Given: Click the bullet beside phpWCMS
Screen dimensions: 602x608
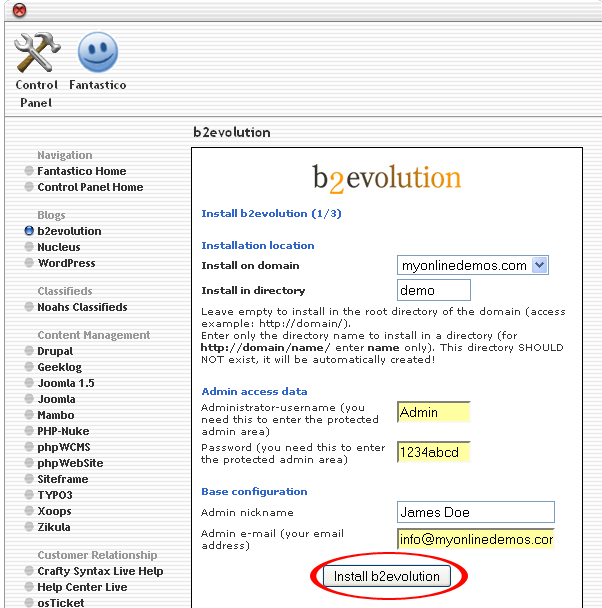Looking at the screenshot, I should (x=29, y=447).
